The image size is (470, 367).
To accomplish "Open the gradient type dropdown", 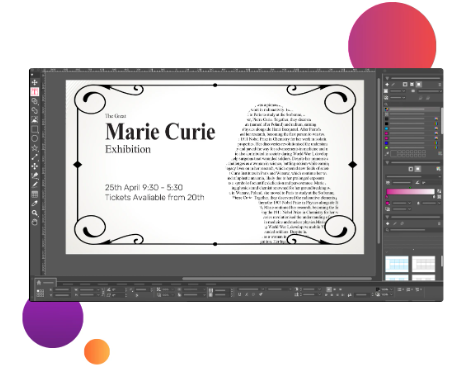I will (x=413, y=176).
